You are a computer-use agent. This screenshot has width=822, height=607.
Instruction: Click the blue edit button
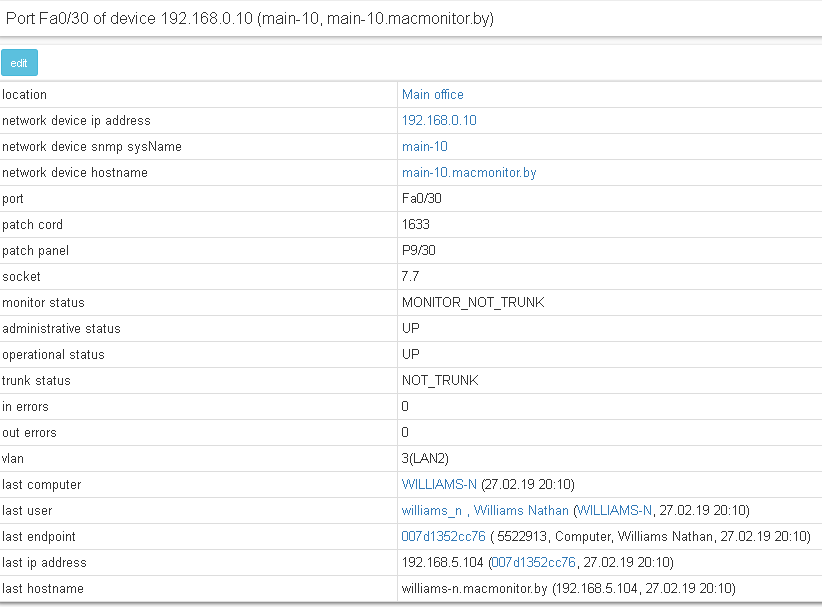point(19,63)
